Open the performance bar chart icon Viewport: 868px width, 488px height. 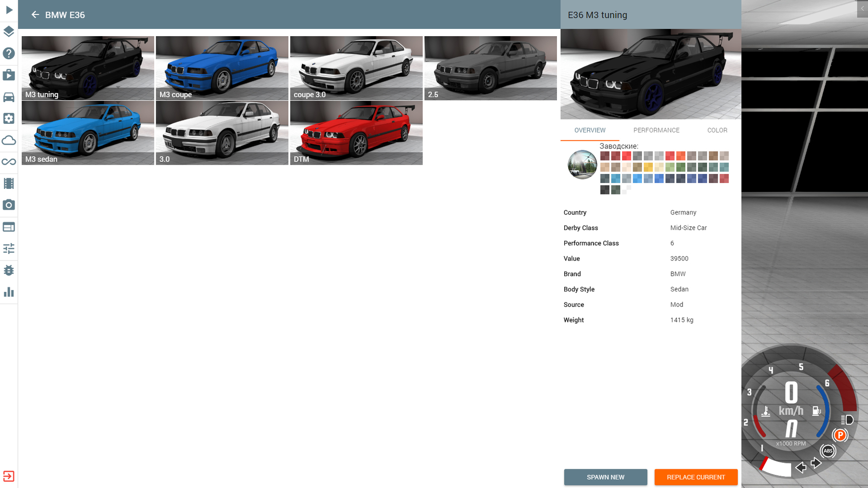point(9,292)
